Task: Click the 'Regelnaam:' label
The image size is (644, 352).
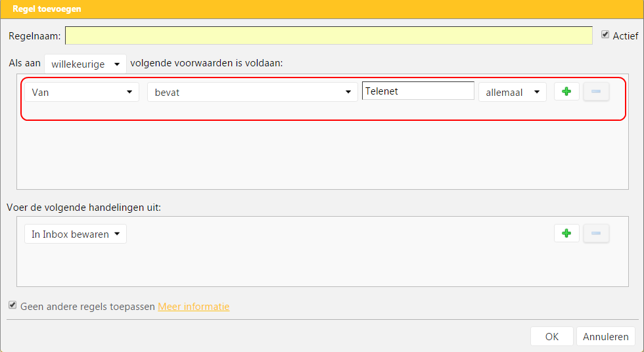Action: [x=34, y=36]
